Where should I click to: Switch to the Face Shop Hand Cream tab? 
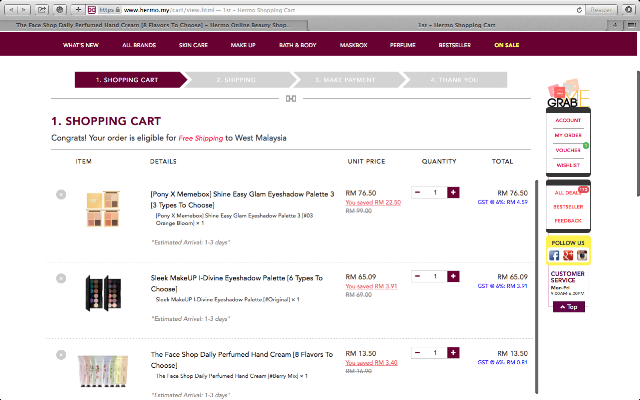point(154,25)
